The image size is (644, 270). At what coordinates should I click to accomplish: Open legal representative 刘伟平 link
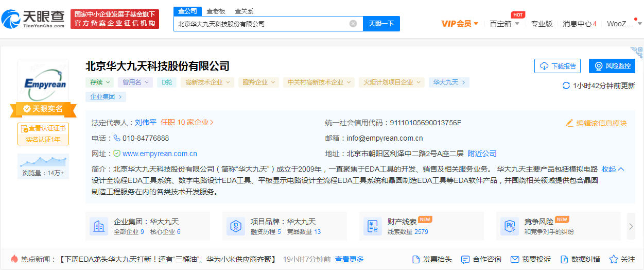coord(146,123)
